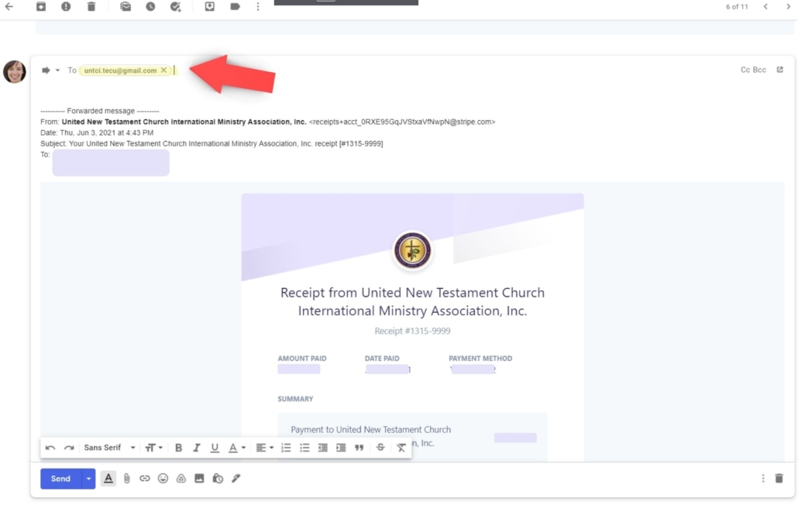
Task: Add the email to Tasks
Action: [x=176, y=7]
